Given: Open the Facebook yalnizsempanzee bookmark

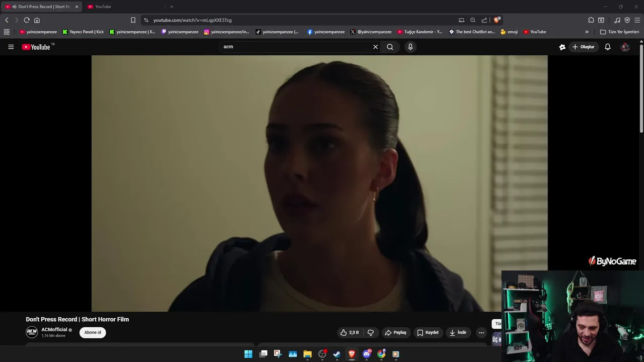Looking at the screenshot, I should coord(326,32).
